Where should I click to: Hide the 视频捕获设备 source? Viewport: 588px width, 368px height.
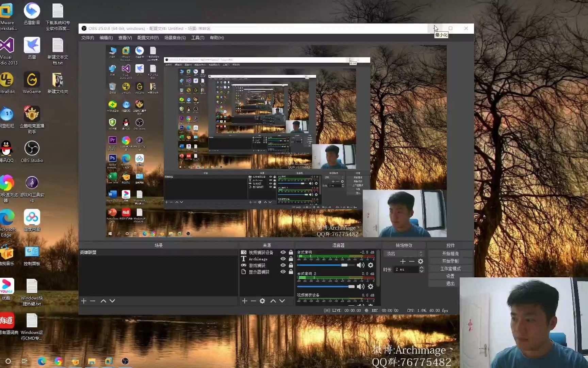tap(283, 252)
